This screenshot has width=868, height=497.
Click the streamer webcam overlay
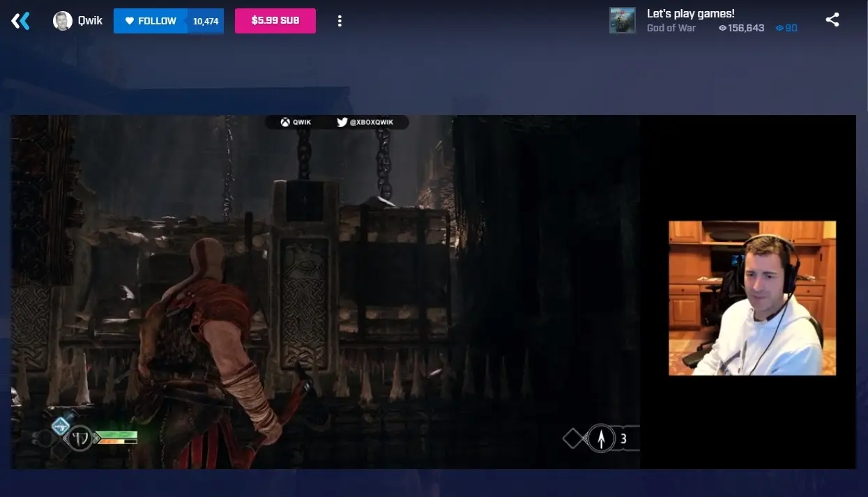click(x=752, y=298)
